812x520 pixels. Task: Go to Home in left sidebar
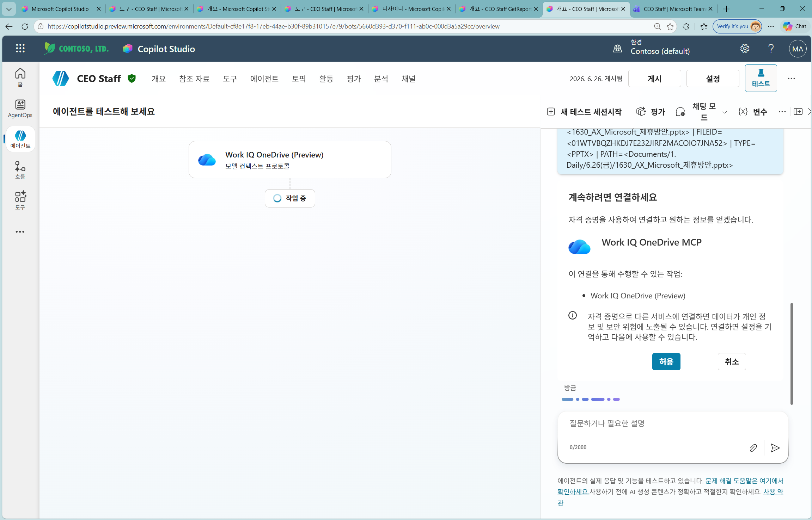click(x=20, y=77)
